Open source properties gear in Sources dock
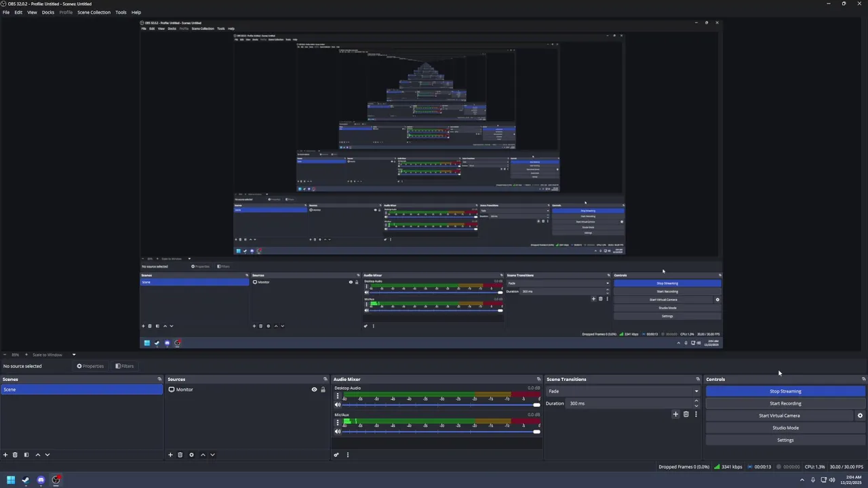868x488 pixels. [x=191, y=455]
